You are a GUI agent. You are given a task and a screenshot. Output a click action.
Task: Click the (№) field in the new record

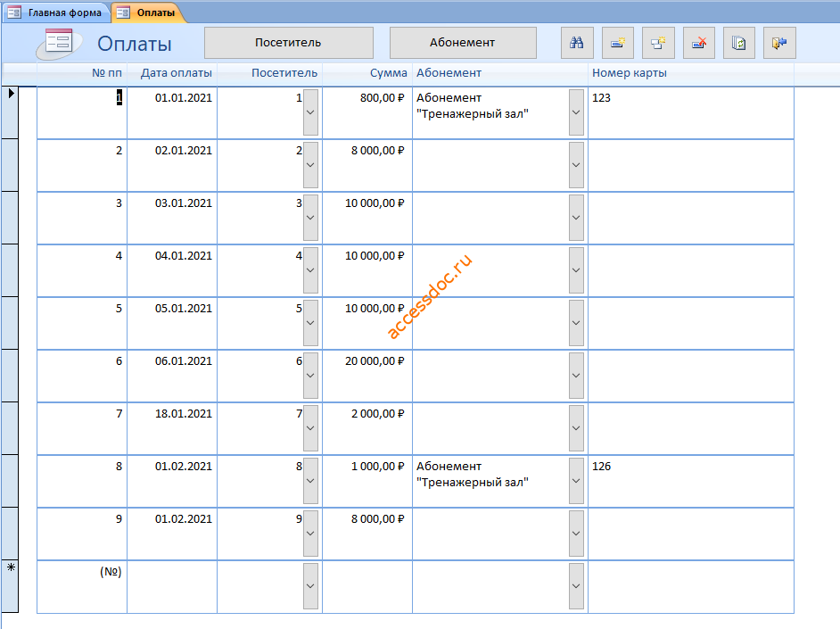tap(82, 586)
